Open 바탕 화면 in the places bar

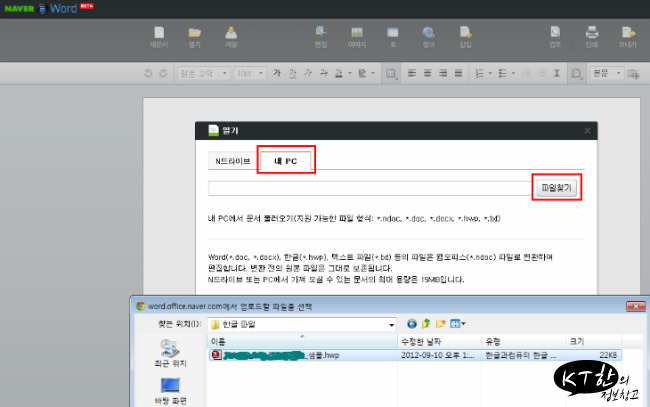pos(170,391)
